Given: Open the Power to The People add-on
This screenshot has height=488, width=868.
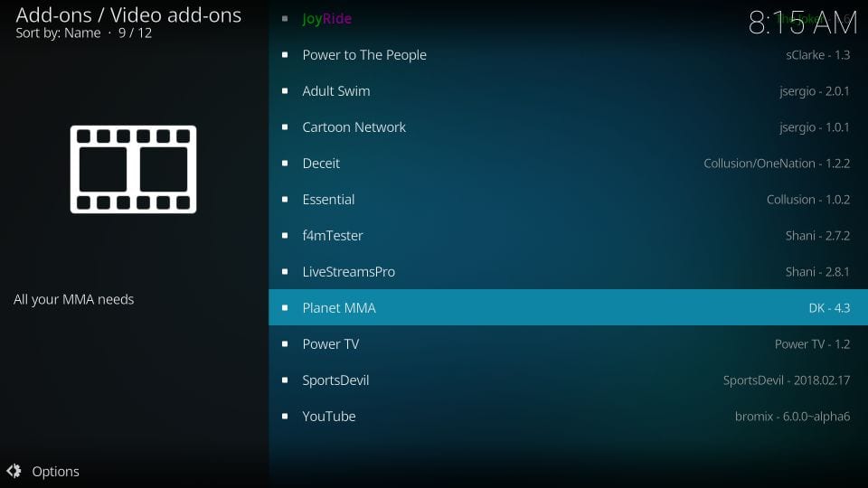Looking at the screenshot, I should (x=568, y=55).
